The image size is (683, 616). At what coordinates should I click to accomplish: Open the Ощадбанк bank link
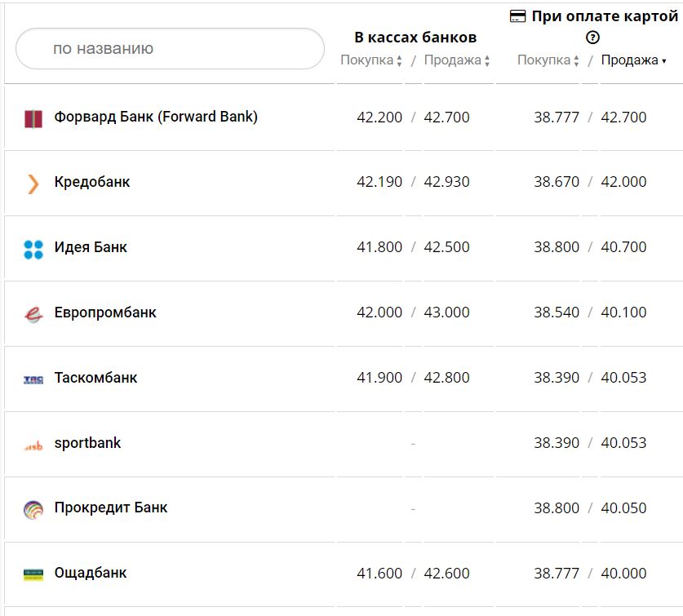(91, 573)
